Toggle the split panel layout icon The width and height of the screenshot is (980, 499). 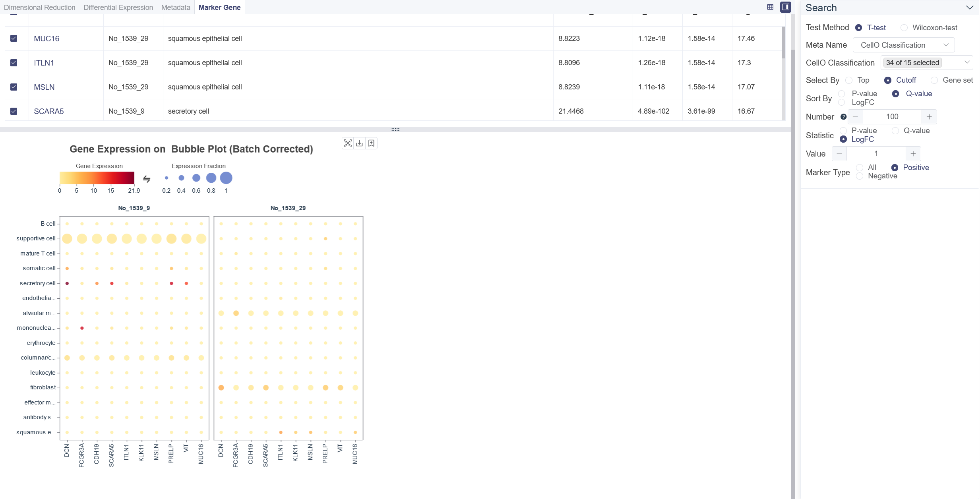[x=785, y=7]
